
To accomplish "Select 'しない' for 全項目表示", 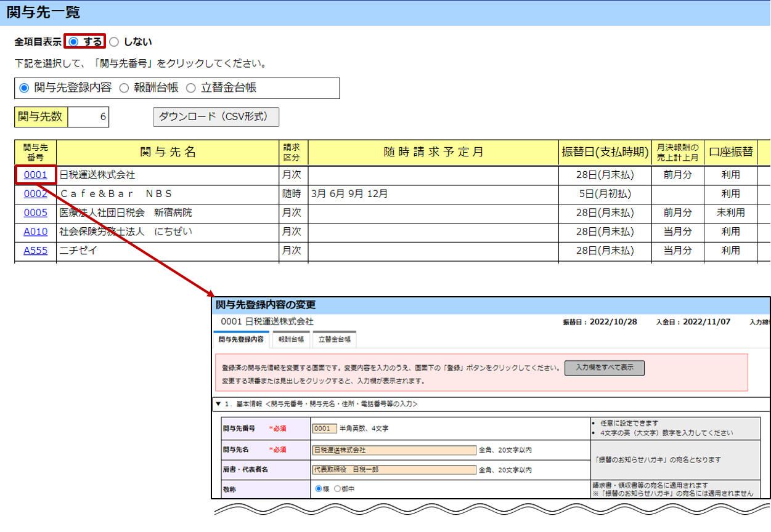I will pyautogui.click(x=114, y=42).
